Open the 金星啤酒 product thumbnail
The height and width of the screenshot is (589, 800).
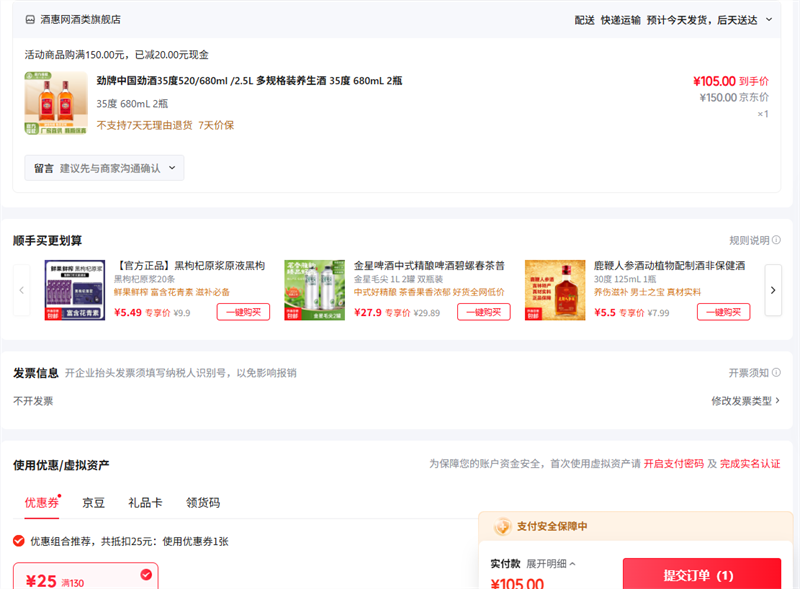(314, 290)
